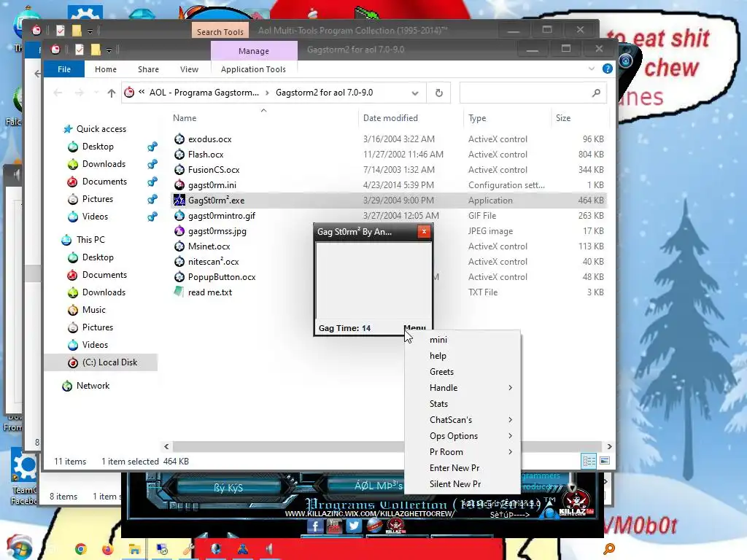Open the address bar history dropdown
747x560 pixels.
415,93
